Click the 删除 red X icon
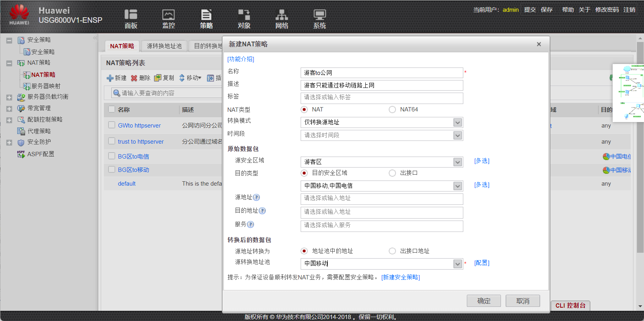644x321 pixels. click(134, 78)
